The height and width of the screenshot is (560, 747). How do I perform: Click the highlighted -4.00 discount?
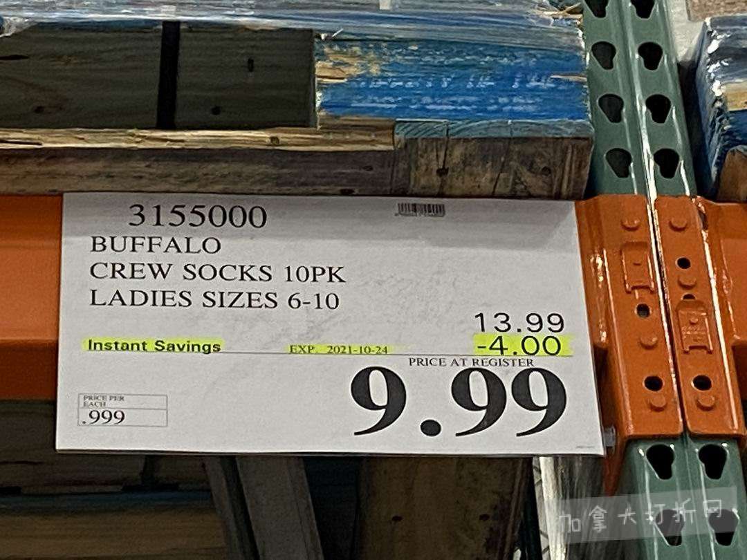[523, 345]
